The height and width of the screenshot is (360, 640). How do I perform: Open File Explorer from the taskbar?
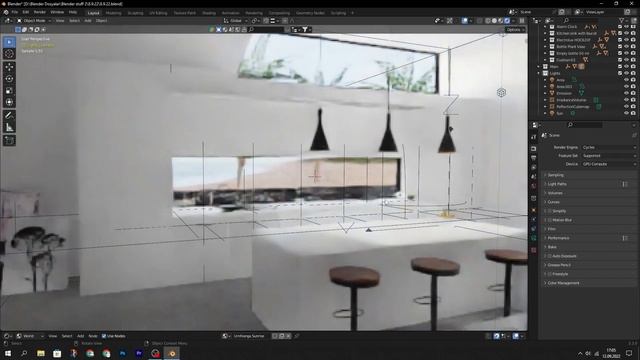pos(41,353)
